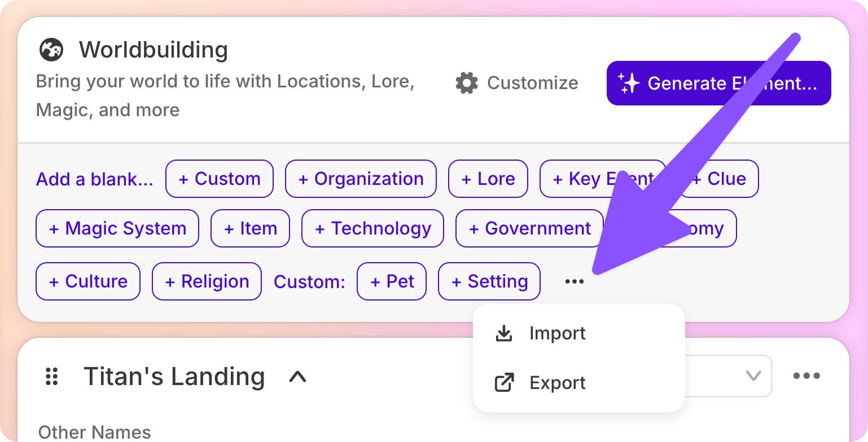Screen dimensions: 868x442
Task: Click the Export external-link icon
Action: pyautogui.click(x=503, y=383)
